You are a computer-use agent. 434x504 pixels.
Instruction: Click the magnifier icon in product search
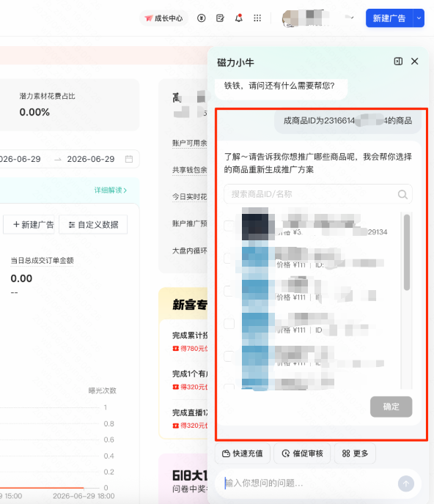click(402, 194)
